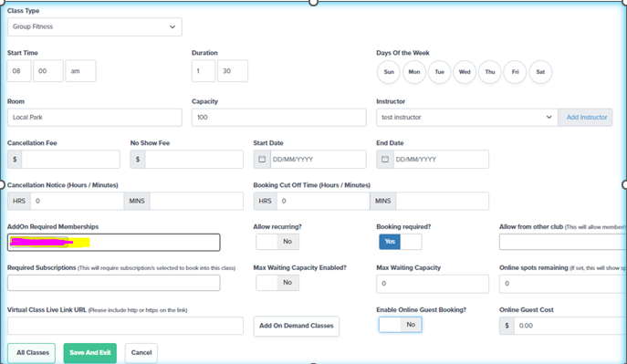Click the Save And Exit button
This screenshot has width=627, height=364.
(90, 353)
